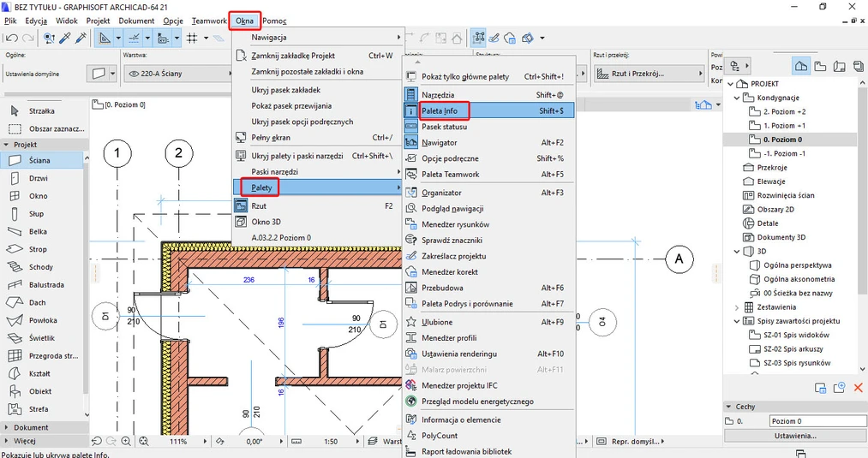Image resolution: width=868 pixels, height=458 pixels.
Task: Click the 111% zoom value
Action: (177, 442)
